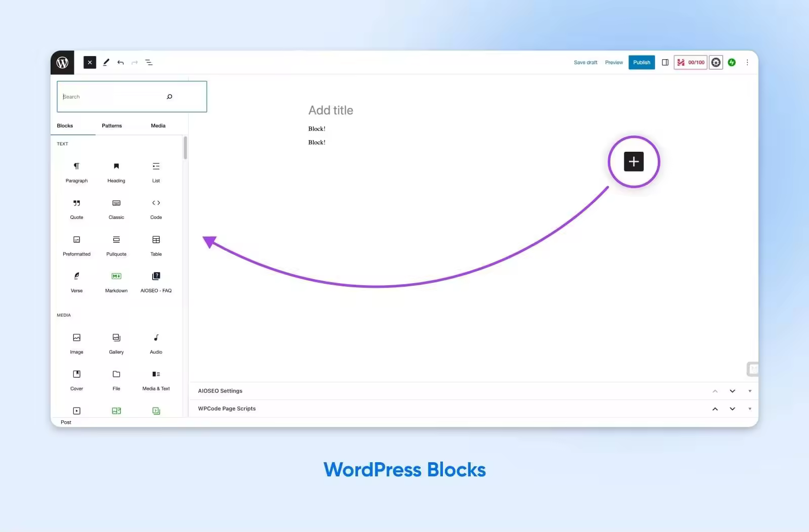Click the AIOSEO Settings heading
809x532 pixels.
220,391
